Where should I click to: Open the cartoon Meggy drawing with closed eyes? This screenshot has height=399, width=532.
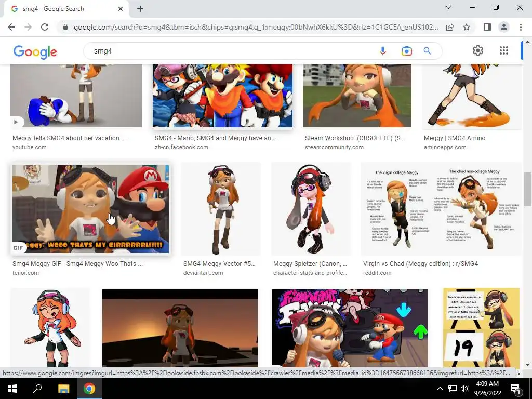click(x=50, y=328)
